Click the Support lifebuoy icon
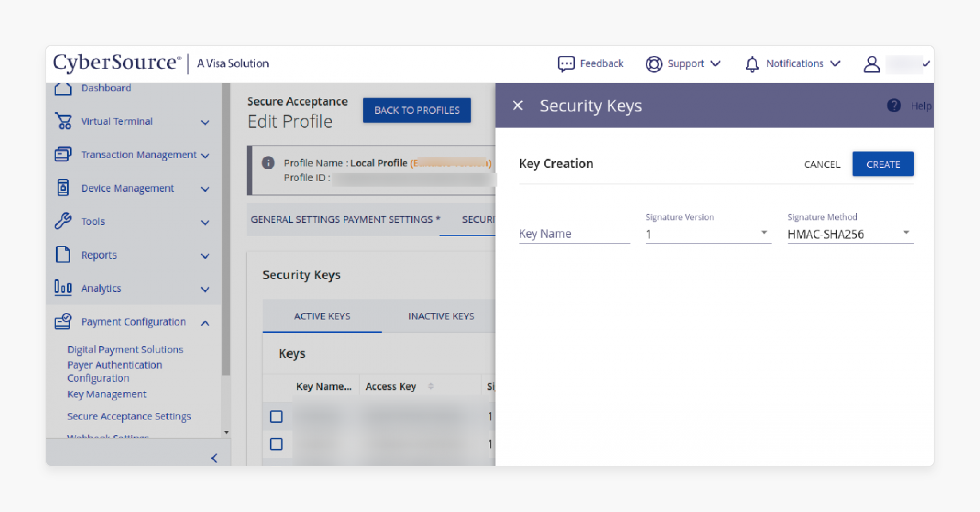This screenshot has width=980, height=512. (x=654, y=64)
